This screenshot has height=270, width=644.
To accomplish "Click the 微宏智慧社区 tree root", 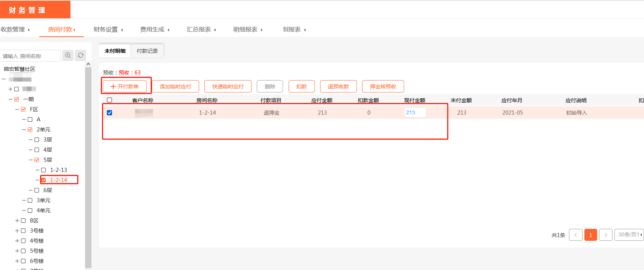I will (x=19, y=69).
